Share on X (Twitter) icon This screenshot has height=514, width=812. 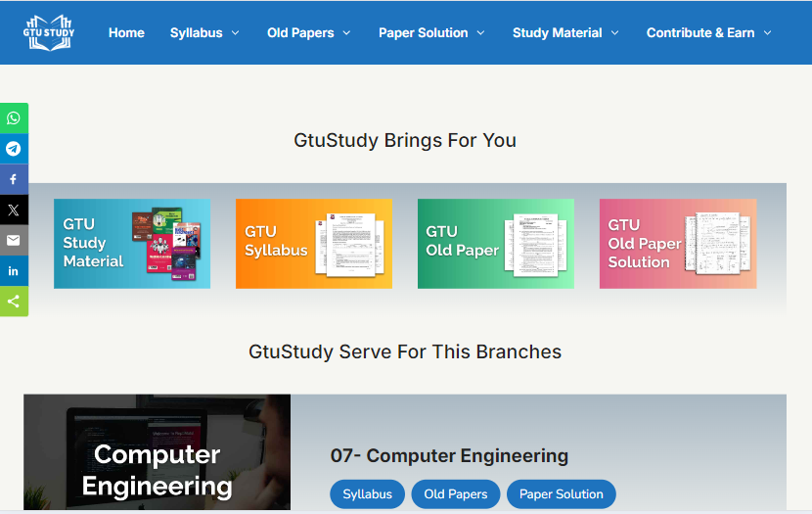[x=14, y=210]
